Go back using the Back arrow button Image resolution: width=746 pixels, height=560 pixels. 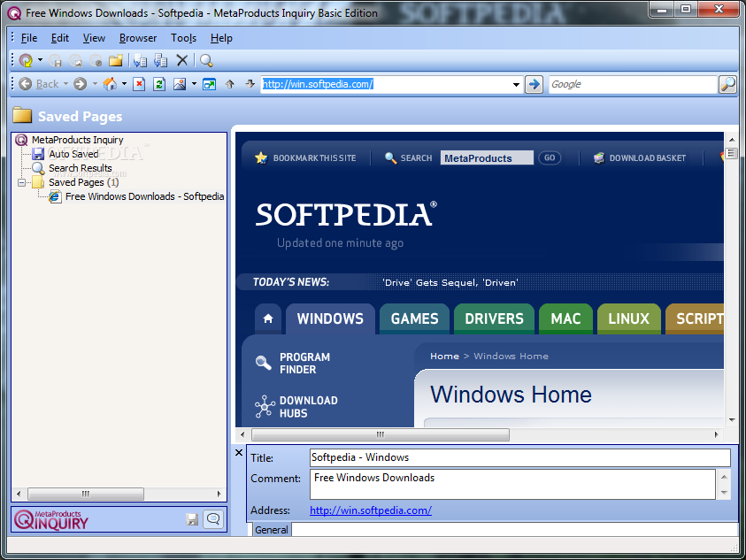pos(39,84)
